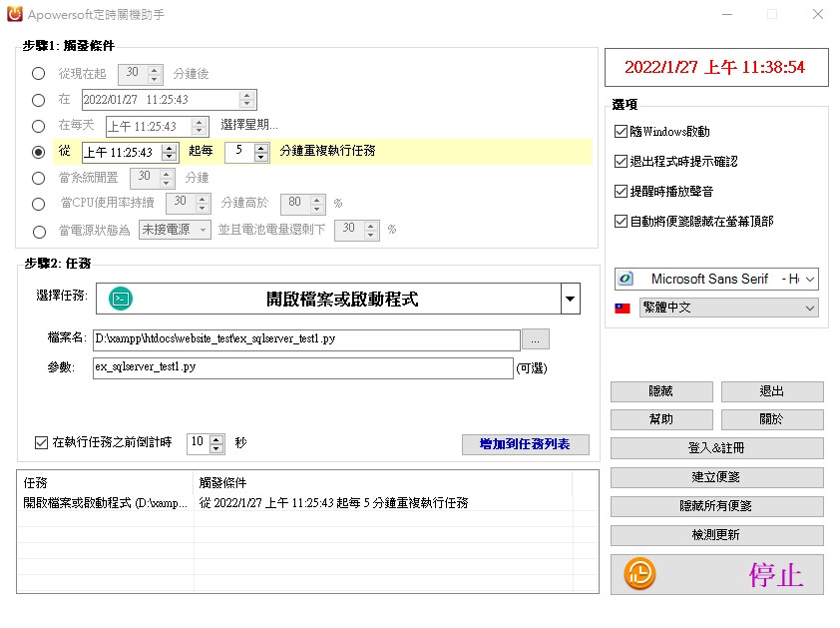Click the stepper on the countdown seconds value 10
The height and width of the screenshot is (628, 840).
(x=216, y=443)
